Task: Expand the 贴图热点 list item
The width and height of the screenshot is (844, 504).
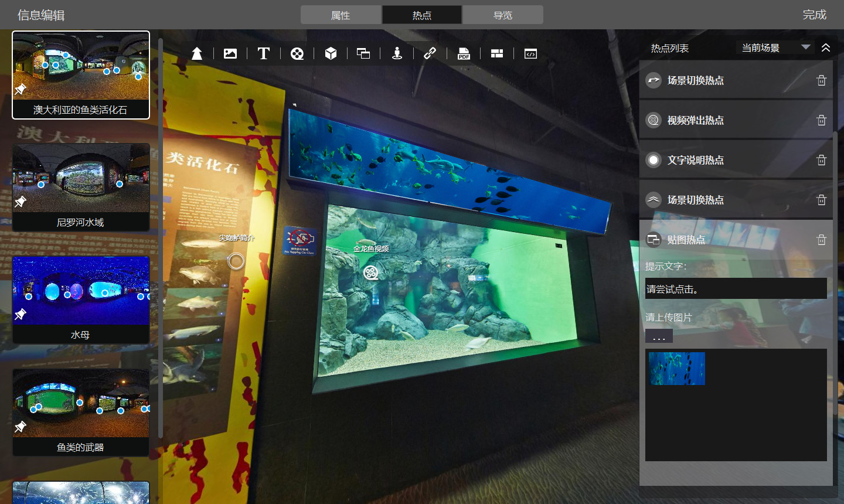Action: (x=686, y=240)
